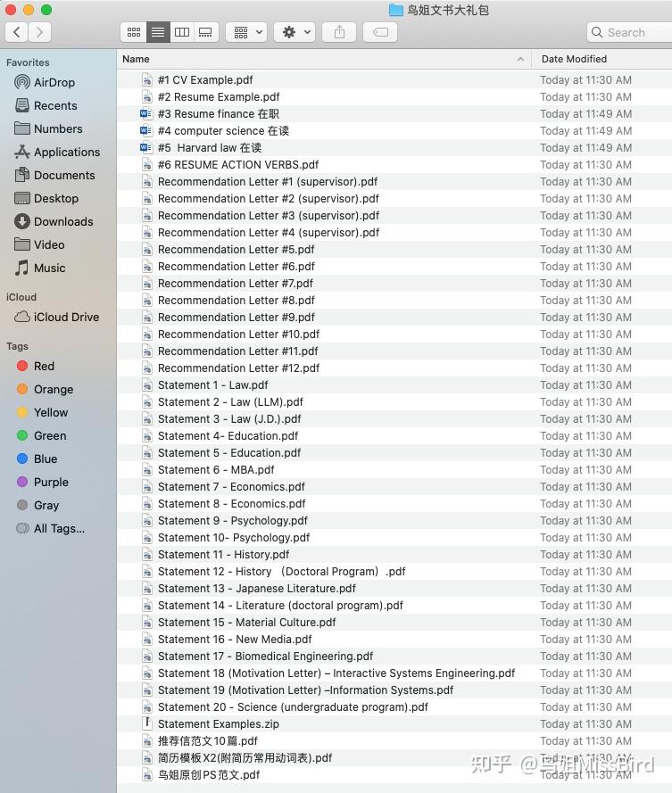Click the folder icon in window title
Screen dimensions: 672x793
pyautogui.click(x=395, y=10)
